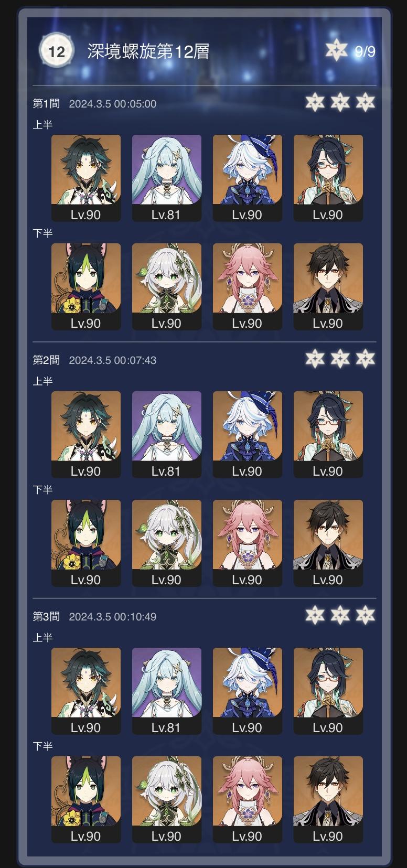The width and height of the screenshot is (407, 868).
Task: Click the 第2間 timestamp 2024.3.5 00:07:43
Action: (113, 360)
